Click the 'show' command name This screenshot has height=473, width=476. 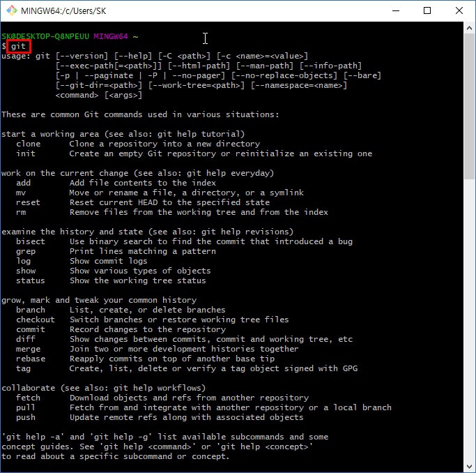coord(26,271)
